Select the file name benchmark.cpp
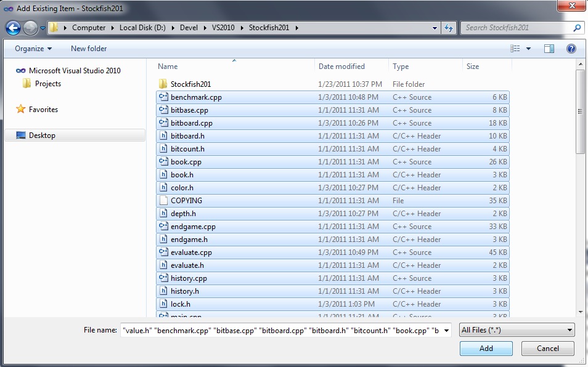Image resolution: width=588 pixels, height=367 pixels. point(196,97)
